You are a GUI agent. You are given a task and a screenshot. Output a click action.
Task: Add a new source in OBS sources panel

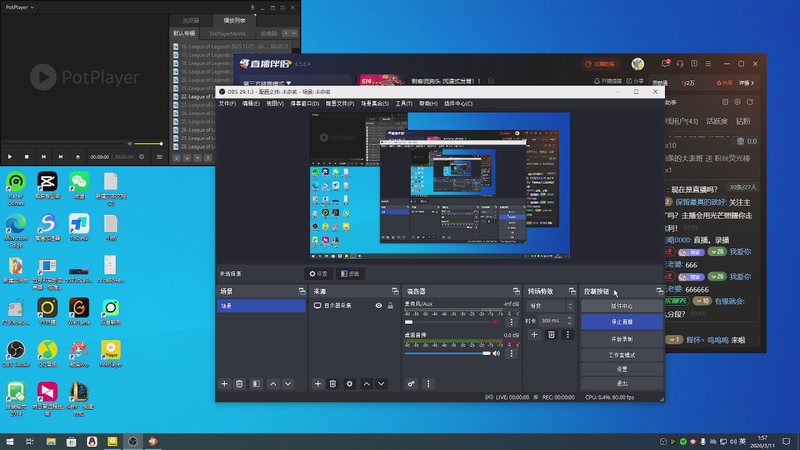point(318,384)
